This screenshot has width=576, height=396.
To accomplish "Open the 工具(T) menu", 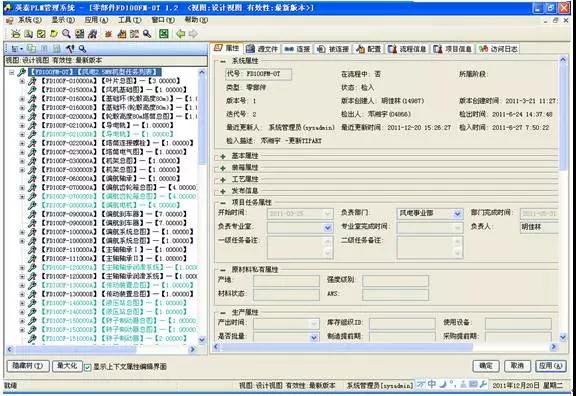I will [x=129, y=20].
